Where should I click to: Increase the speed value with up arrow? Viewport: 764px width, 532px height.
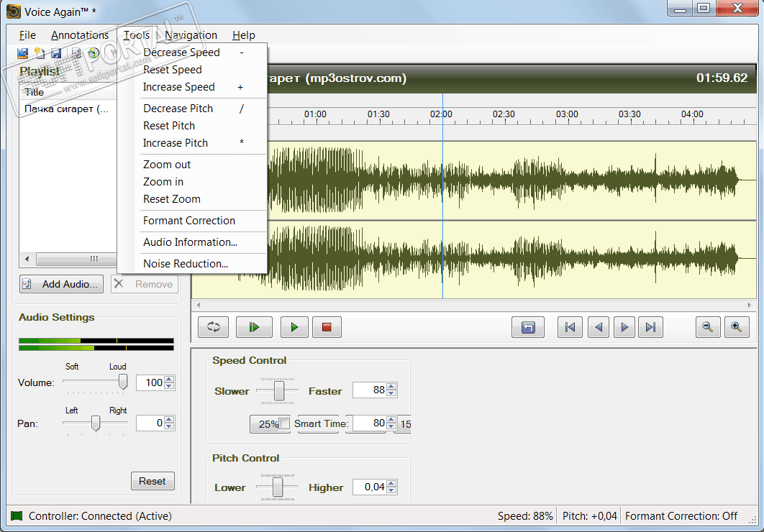(x=391, y=387)
